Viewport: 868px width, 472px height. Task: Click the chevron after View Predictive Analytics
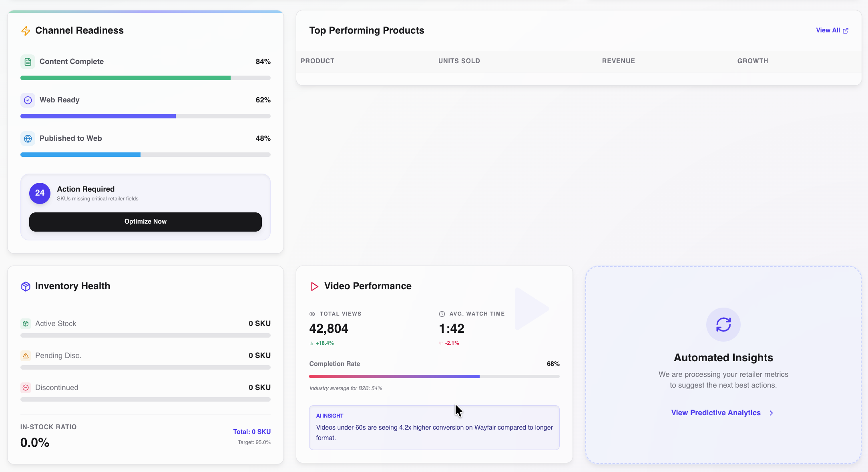771,413
